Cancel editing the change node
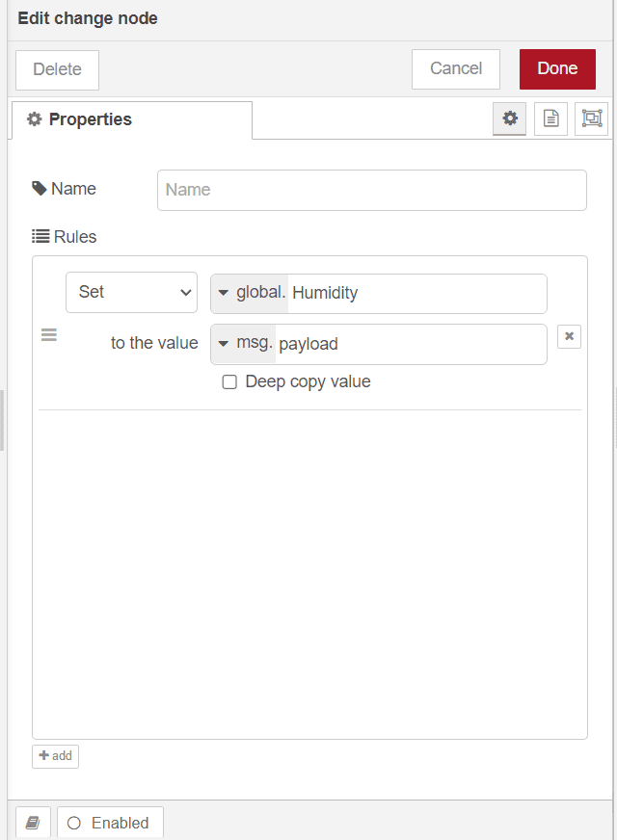Screen dimensions: 617x840 [x=455, y=68]
